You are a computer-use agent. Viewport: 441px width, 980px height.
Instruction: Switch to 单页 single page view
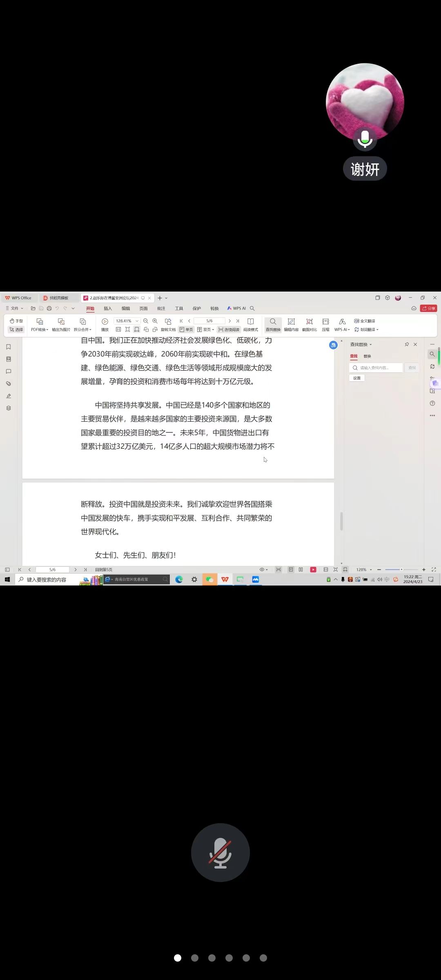point(186,330)
